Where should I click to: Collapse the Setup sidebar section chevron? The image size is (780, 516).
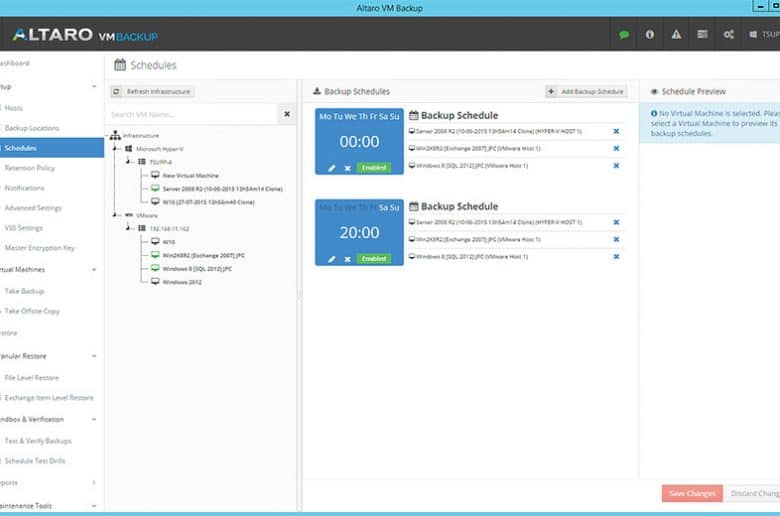(94, 87)
